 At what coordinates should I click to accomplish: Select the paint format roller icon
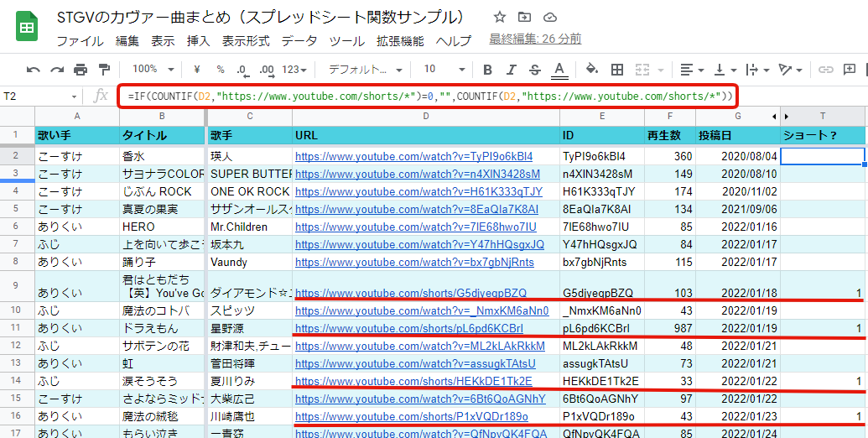click(104, 70)
